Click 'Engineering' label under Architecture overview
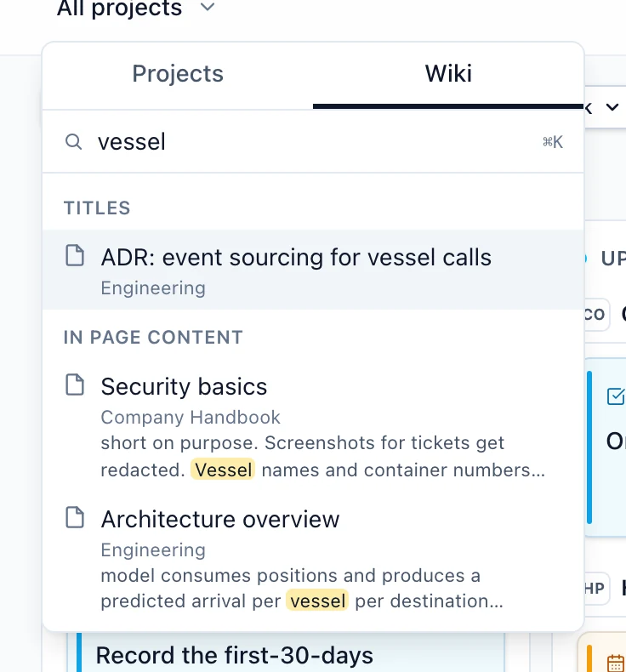Screen dimensions: 626x672 (x=153, y=550)
